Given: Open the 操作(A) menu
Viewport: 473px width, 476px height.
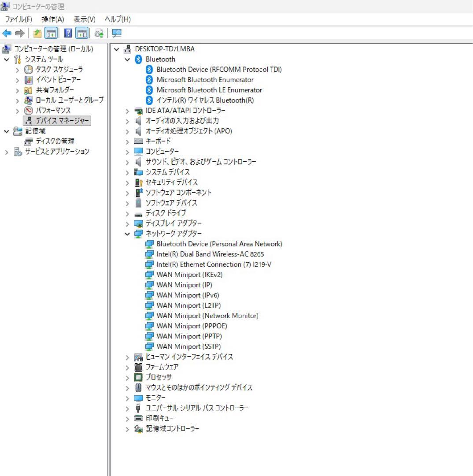Looking at the screenshot, I should click(53, 19).
